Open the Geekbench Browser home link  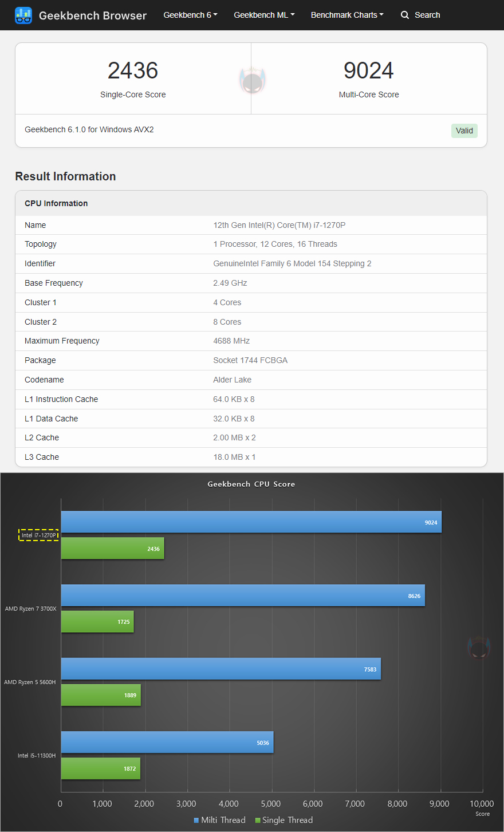pos(81,15)
